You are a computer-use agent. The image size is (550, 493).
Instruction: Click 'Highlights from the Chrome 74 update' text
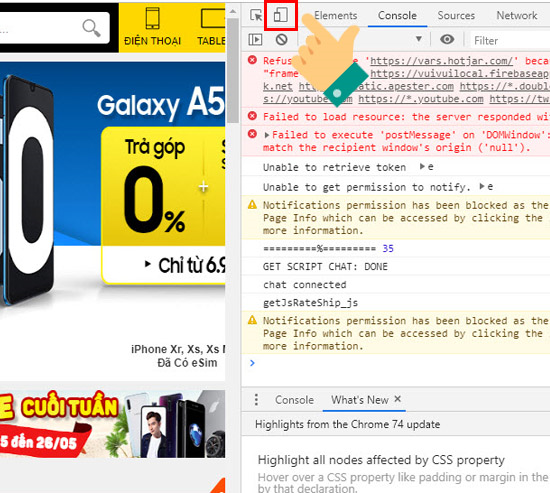tap(347, 424)
